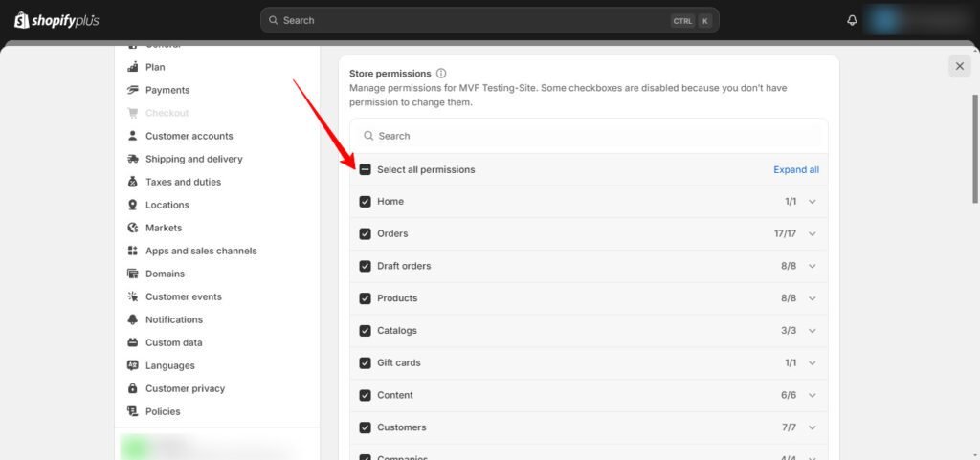Viewport: 980px width, 460px height.
Task: Click the Payments sidebar icon
Action: 132,90
